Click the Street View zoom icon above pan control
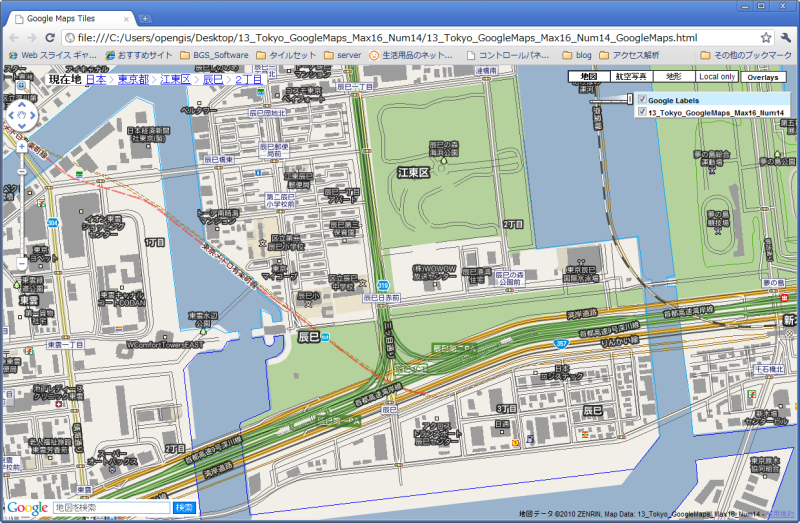800x523 pixels. point(21,86)
